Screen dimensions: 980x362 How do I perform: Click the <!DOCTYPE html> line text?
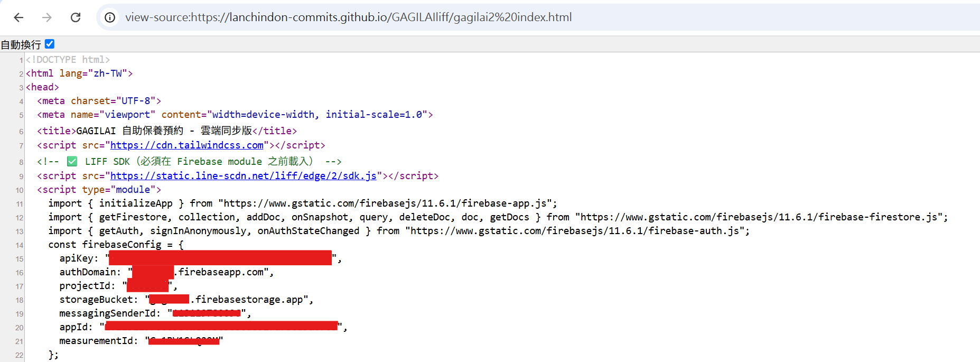[x=68, y=60]
